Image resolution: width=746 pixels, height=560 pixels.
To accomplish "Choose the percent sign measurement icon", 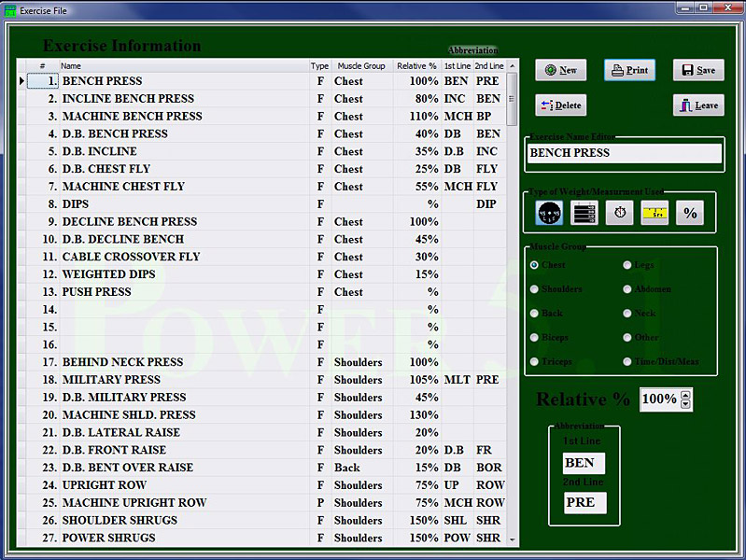I will pyautogui.click(x=690, y=213).
